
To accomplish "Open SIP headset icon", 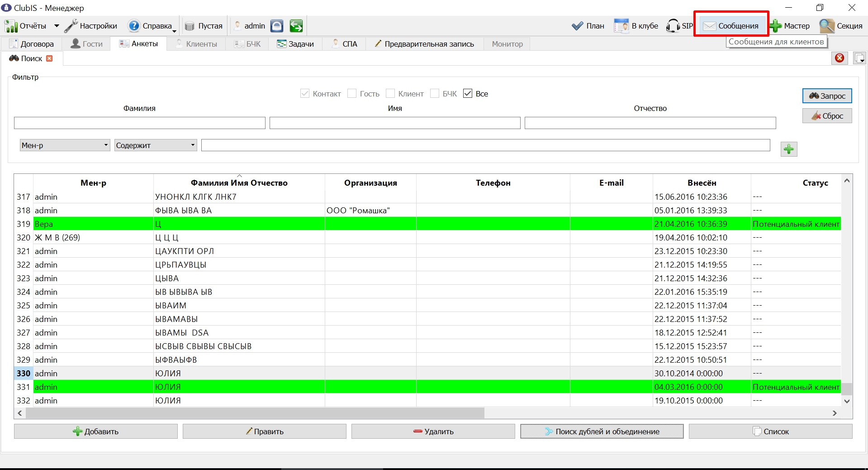I will coord(673,26).
